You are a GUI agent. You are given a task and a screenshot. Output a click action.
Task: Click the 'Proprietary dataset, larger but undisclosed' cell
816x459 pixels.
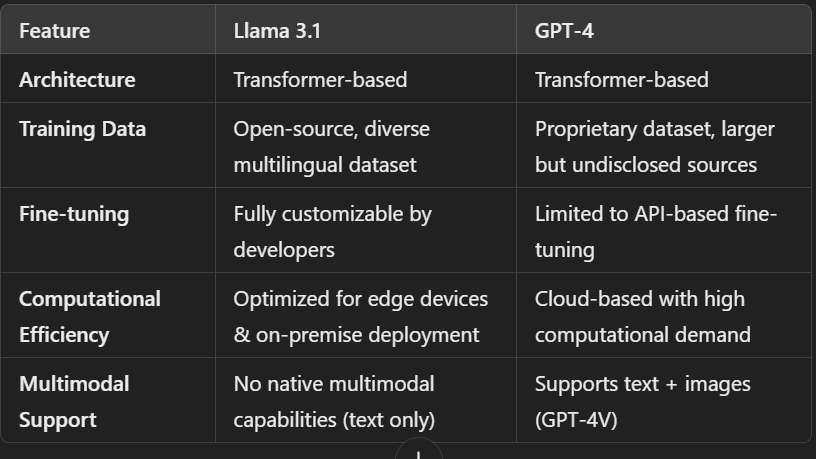click(654, 147)
